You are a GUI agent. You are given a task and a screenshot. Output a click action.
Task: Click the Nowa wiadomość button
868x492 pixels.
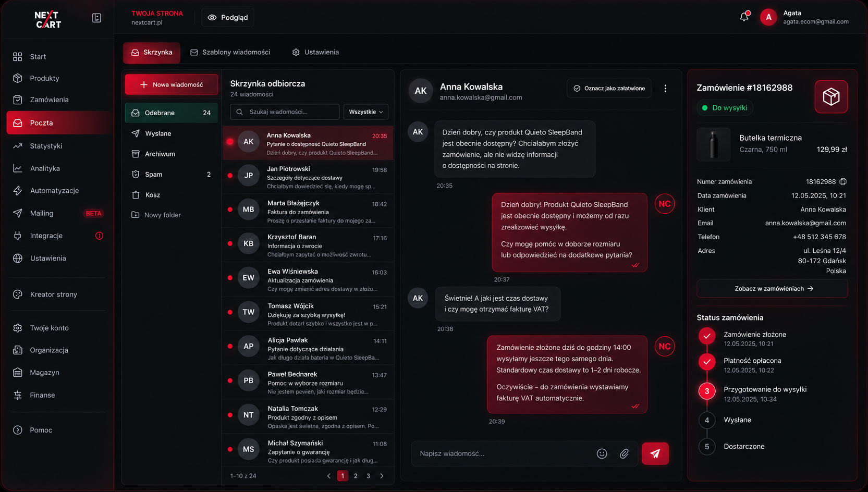click(172, 84)
